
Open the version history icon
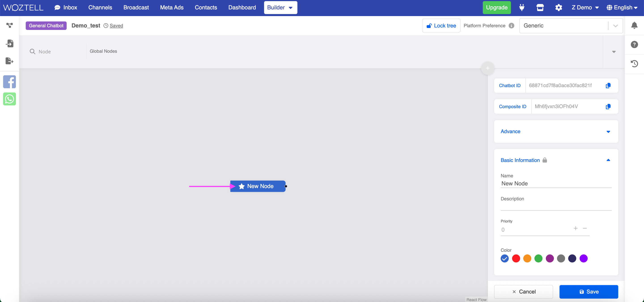pyautogui.click(x=634, y=64)
